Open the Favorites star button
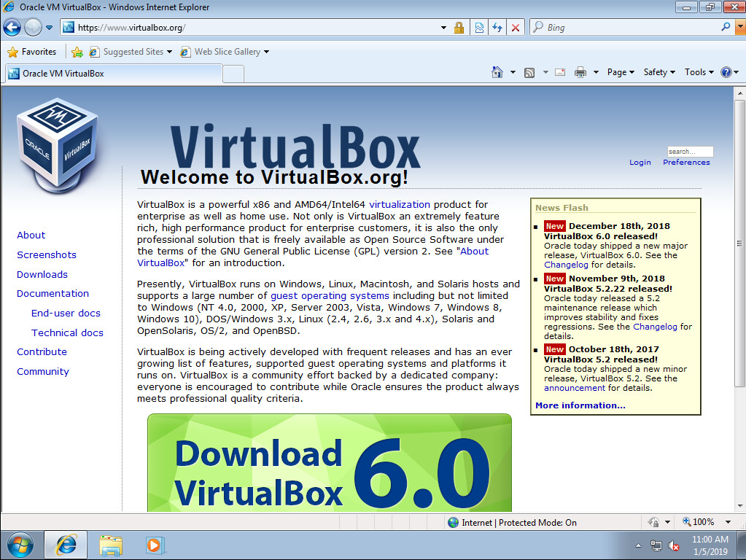 tap(32, 51)
